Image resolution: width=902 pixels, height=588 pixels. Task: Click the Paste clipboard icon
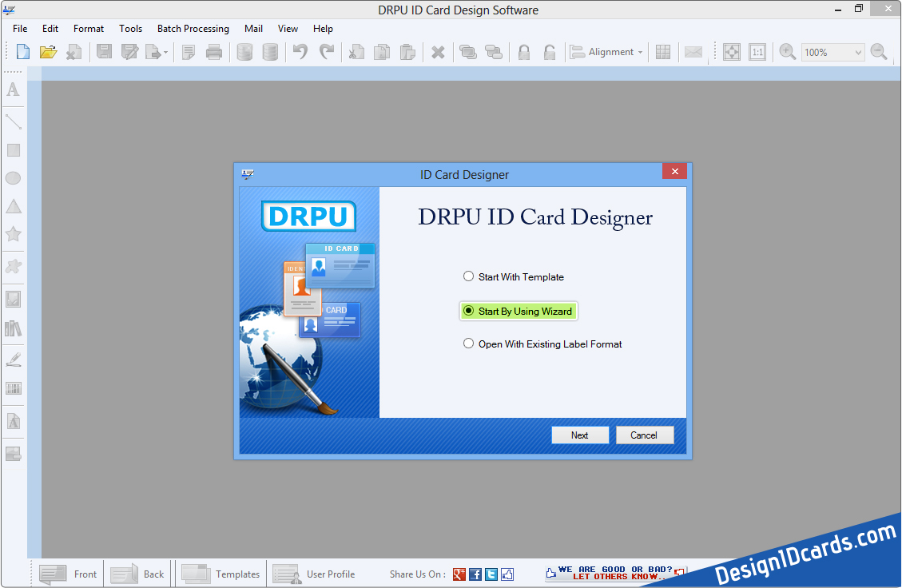tap(407, 52)
